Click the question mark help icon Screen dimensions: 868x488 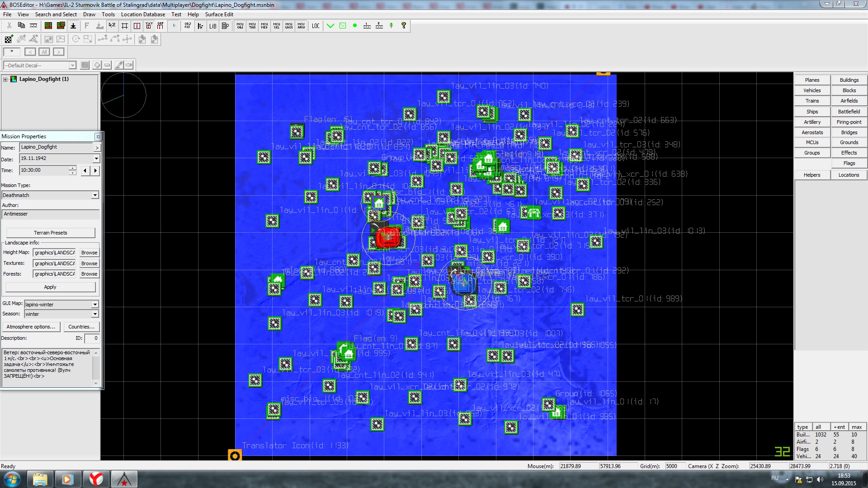404,26
